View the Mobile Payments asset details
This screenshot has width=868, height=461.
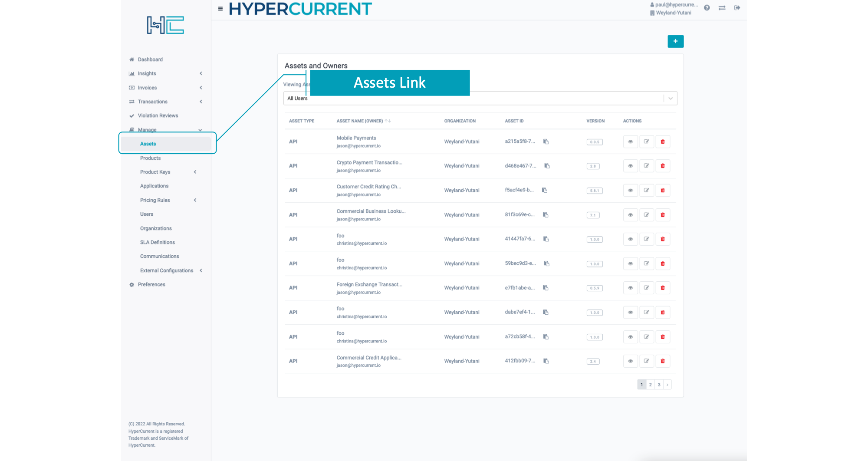click(x=630, y=142)
